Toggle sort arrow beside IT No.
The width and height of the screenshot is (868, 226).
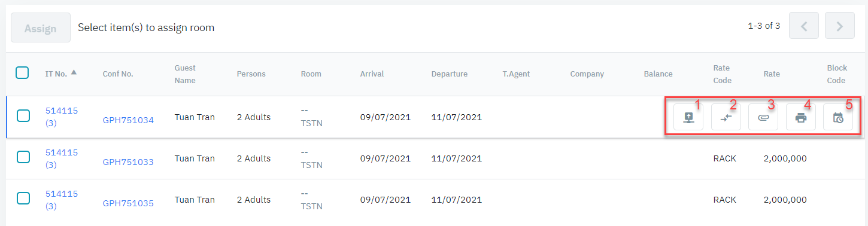point(74,72)
